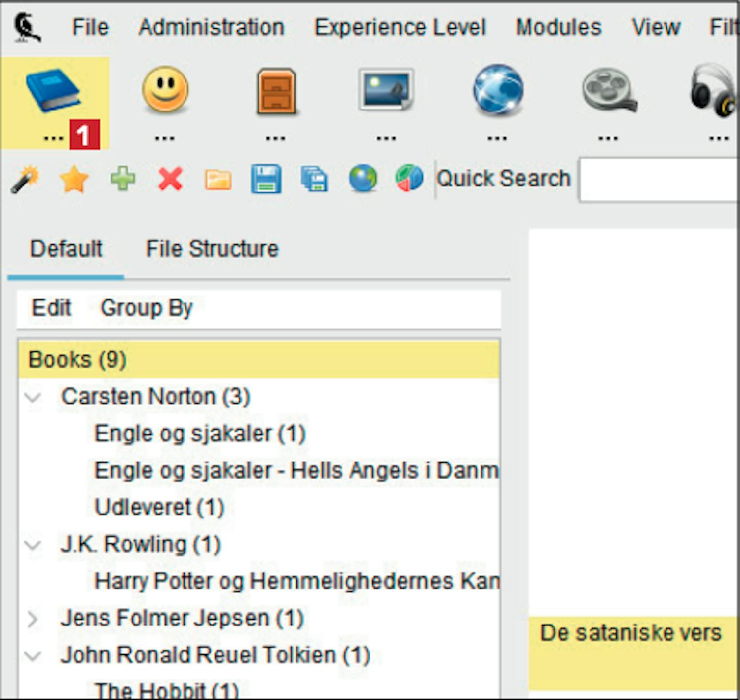
Task: Open the headphones audio module
Action: coord(713,91)
